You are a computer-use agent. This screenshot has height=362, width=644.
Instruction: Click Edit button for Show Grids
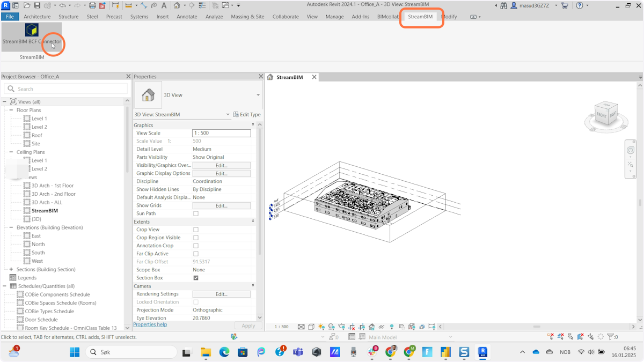coord(221,205)
